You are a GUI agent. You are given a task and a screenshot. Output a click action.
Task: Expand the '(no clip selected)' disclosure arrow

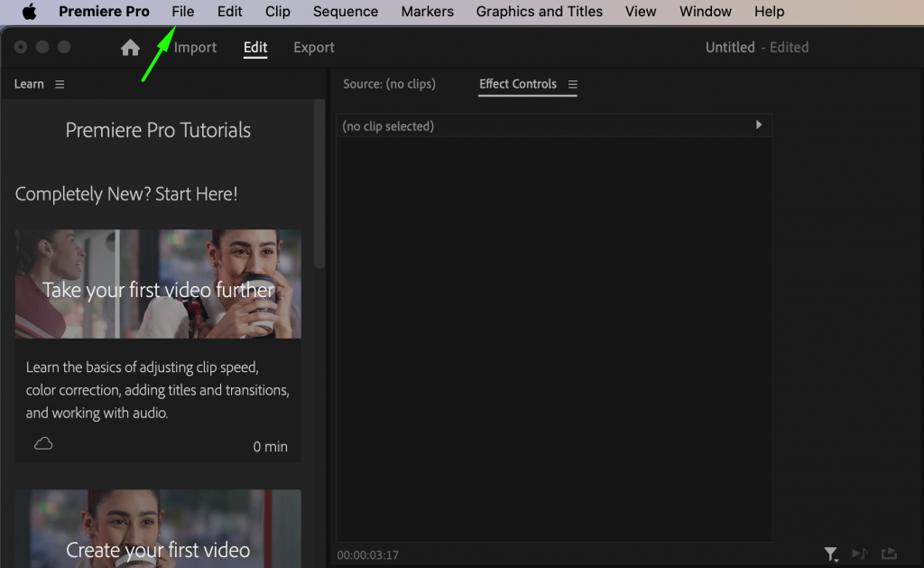759,125
